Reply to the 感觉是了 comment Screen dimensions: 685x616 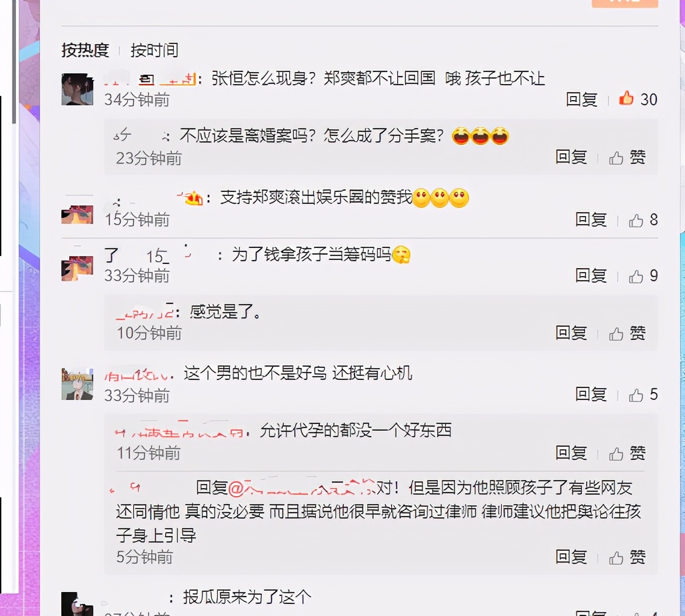pos(571,333)
